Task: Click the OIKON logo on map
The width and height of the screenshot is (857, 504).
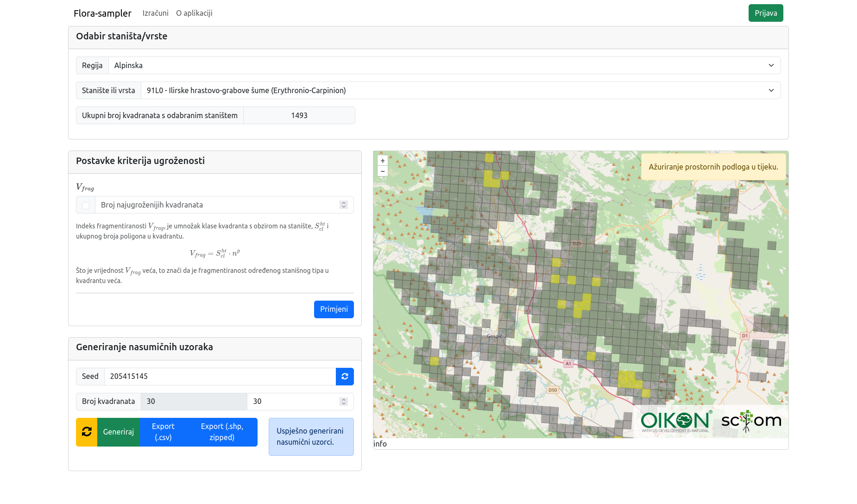Action: click(675, 421)
